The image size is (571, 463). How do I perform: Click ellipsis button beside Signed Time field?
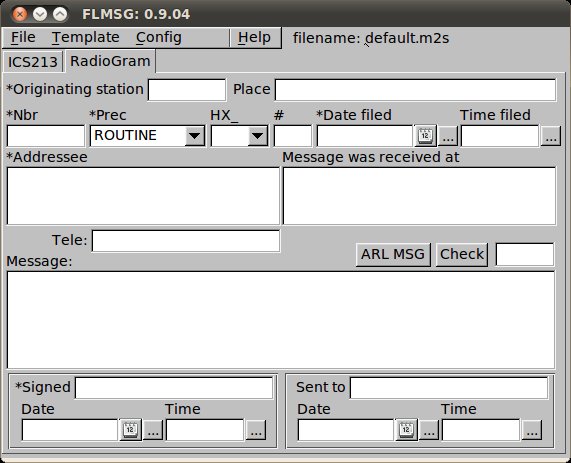tap(256, 430)
